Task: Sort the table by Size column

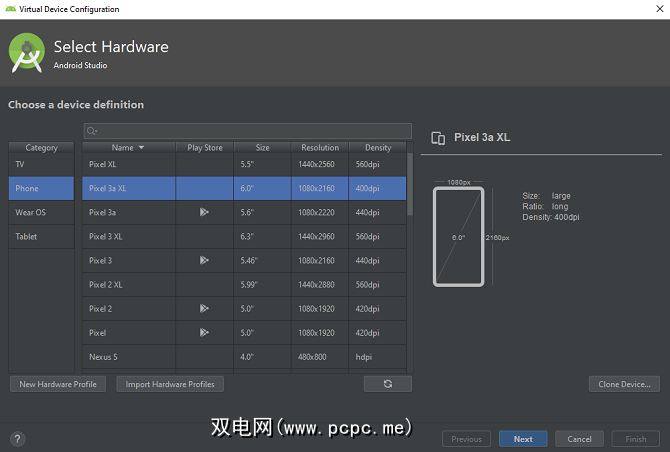Action: click(262, 148)
